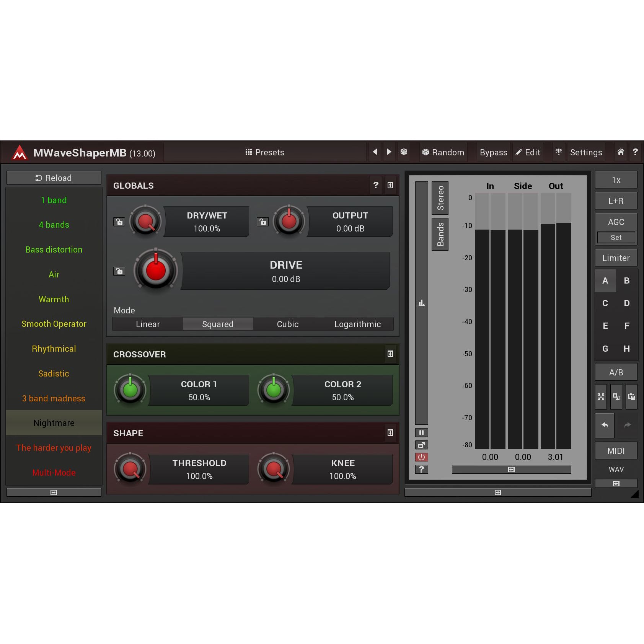The width and height of the screenshot is (644, 644).
Task: Select preset slot B
Action: [626, 280]
